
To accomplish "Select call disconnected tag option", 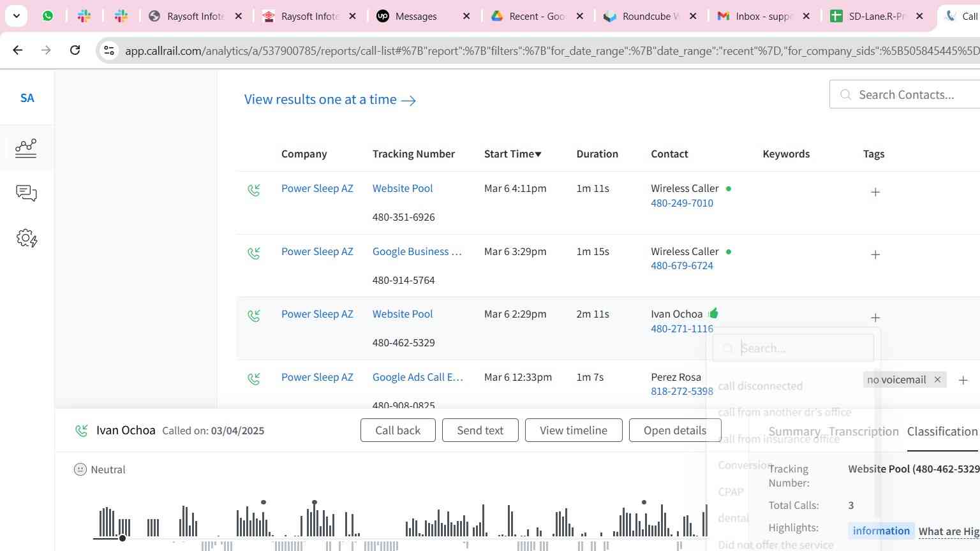I will click(760, 386).
